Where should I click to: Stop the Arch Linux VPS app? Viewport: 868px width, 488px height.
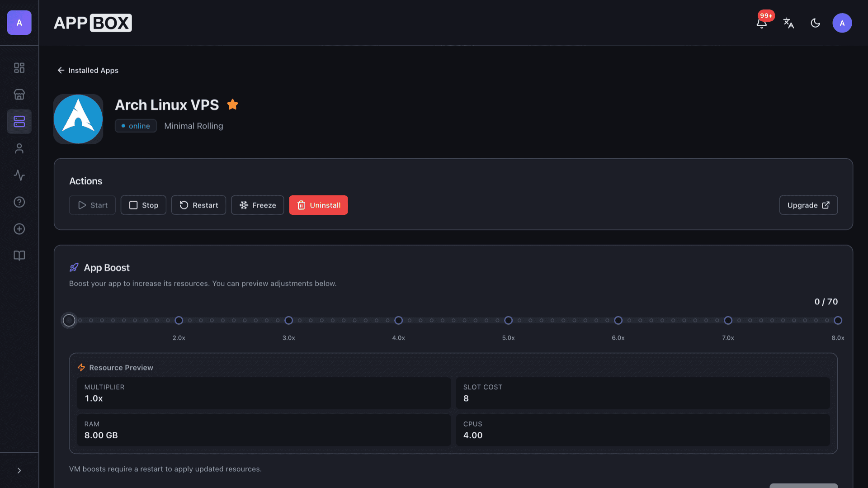(143, 205)
